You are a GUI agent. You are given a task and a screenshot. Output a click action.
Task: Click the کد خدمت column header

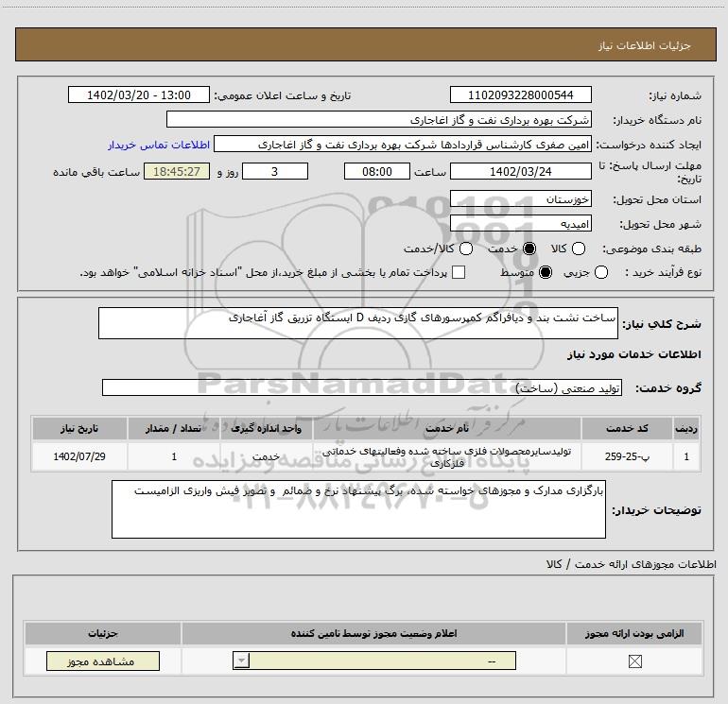[x=627, y=428]
